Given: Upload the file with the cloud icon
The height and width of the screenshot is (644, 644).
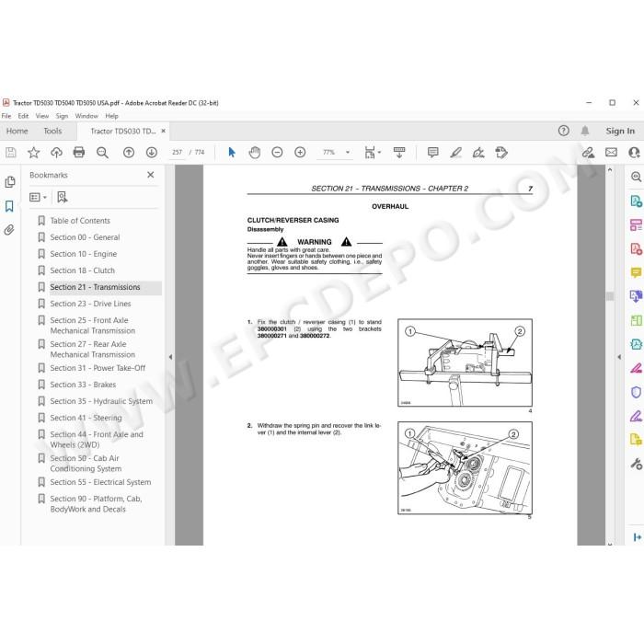Looking at the screenshot, I should click(56, 153).
